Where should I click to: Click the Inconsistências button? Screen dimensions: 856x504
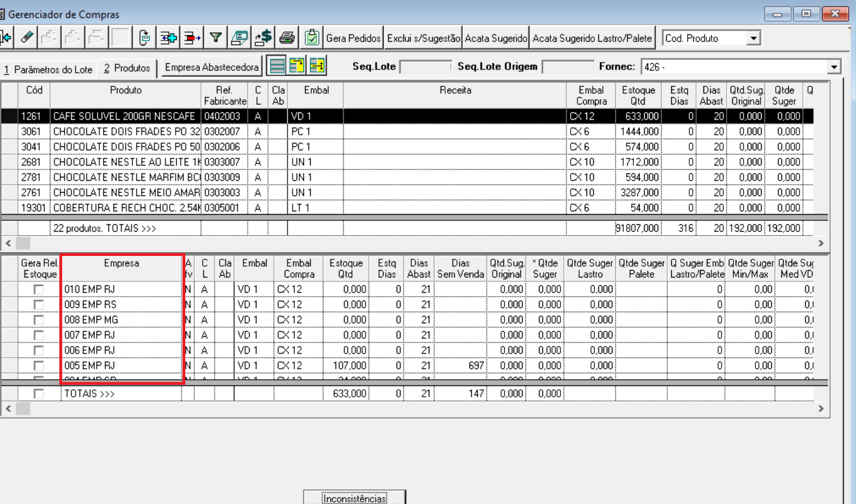354,498
